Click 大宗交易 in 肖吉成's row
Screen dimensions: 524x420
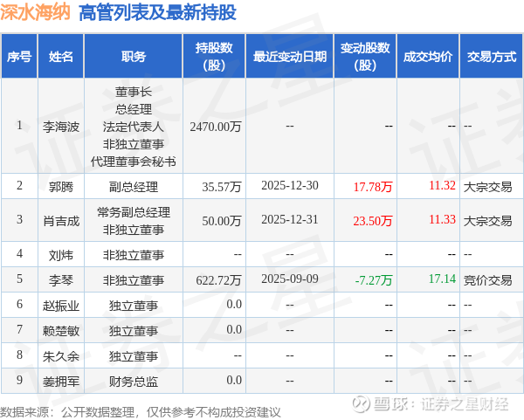pyautogui.click(x=487, y=221)
